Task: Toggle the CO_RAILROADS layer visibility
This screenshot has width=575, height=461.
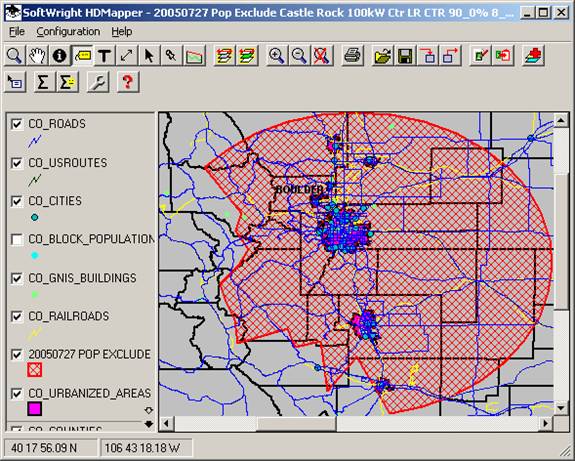Action: pyautogui.click(x=17, y=316)
